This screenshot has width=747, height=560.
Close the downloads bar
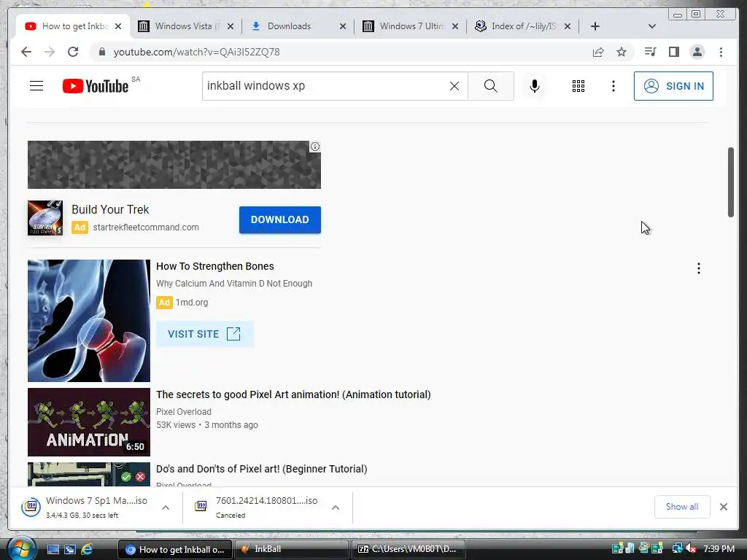tap(723, 507)
